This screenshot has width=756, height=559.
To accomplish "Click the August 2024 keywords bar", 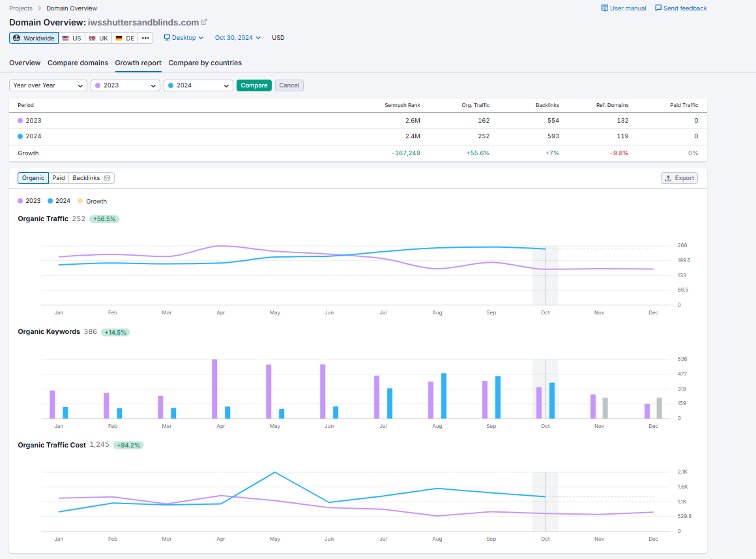I will [444, 396].
